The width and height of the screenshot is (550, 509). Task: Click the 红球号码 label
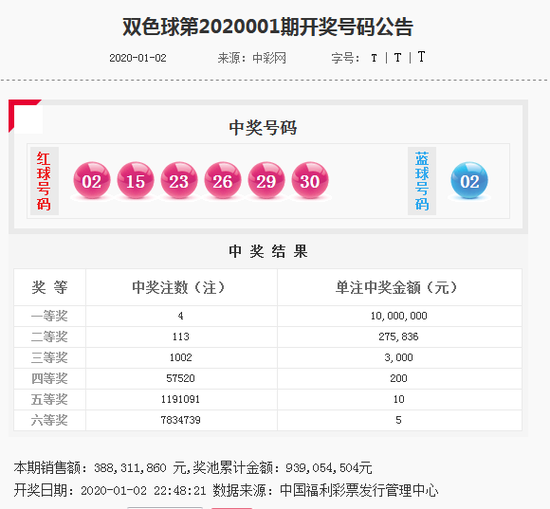pyautogui.click(x=44, y=181)
